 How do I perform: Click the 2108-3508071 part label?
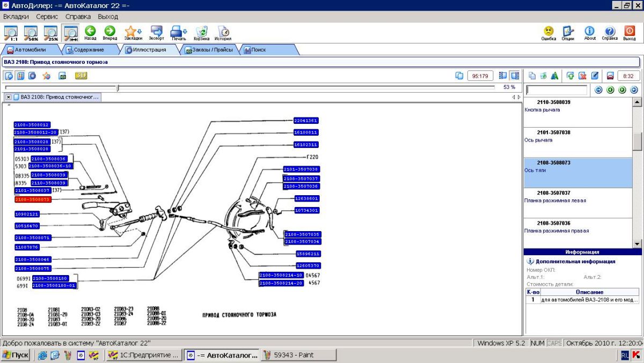click(x=32, y=238)
